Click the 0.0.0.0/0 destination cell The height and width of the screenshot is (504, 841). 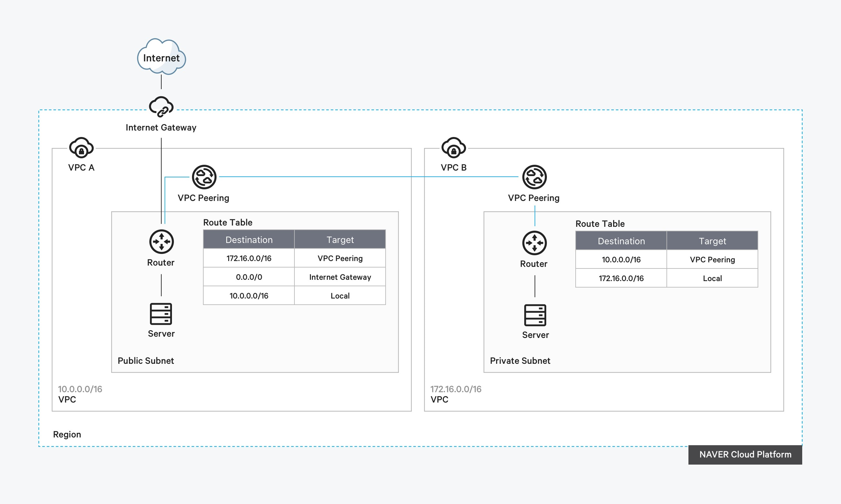[x=249, y=277]
